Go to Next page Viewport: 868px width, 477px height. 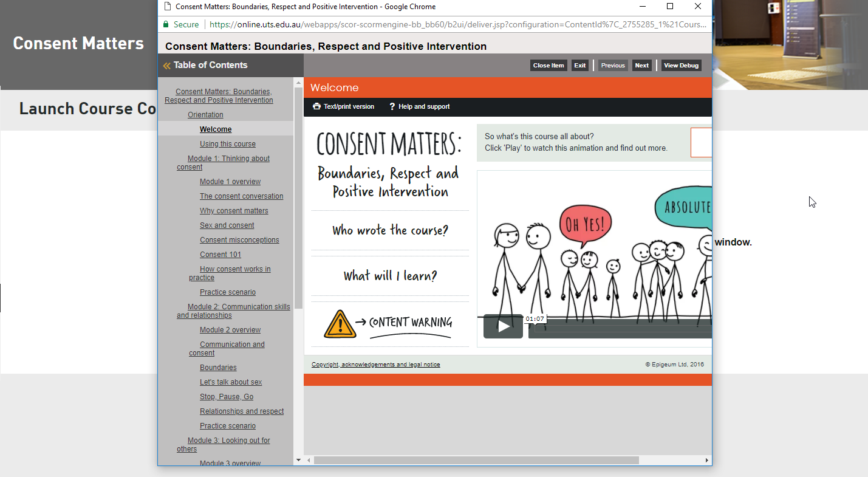point(641,66)
